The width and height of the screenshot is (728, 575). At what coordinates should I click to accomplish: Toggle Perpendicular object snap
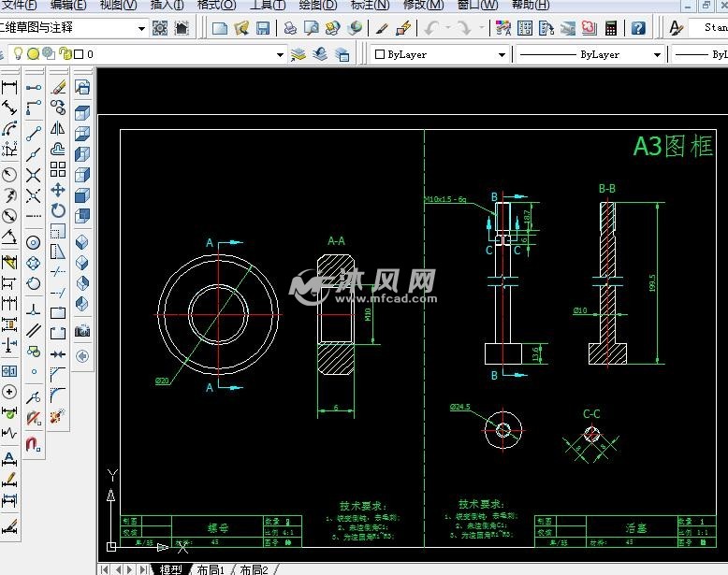pos(34,310)
